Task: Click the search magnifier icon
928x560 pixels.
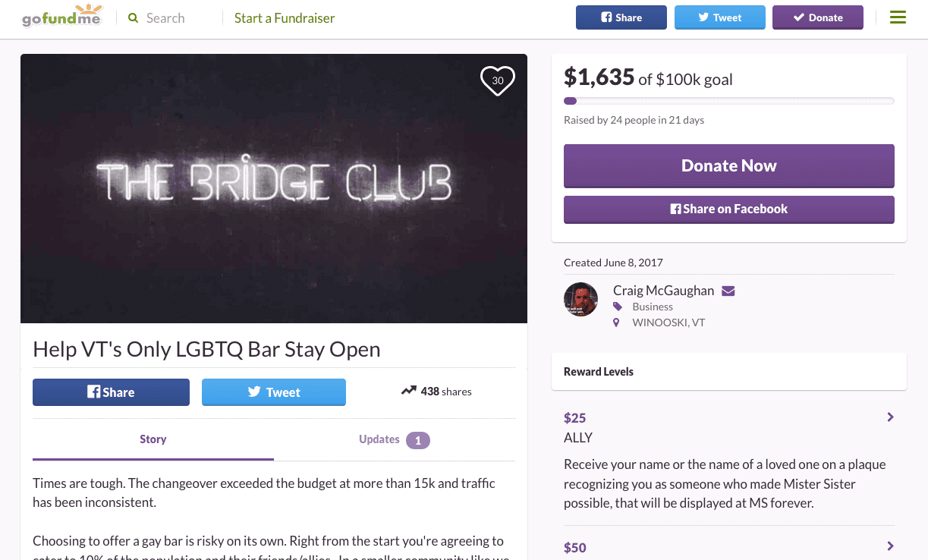Action: [x=134, y=17]
